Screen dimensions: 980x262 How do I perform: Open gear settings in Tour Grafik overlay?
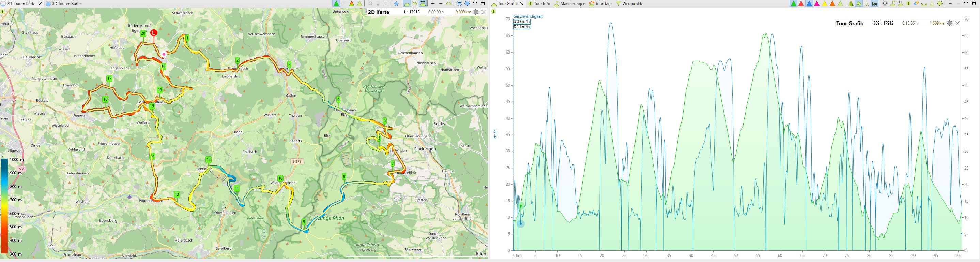click(x=950, y=24)
